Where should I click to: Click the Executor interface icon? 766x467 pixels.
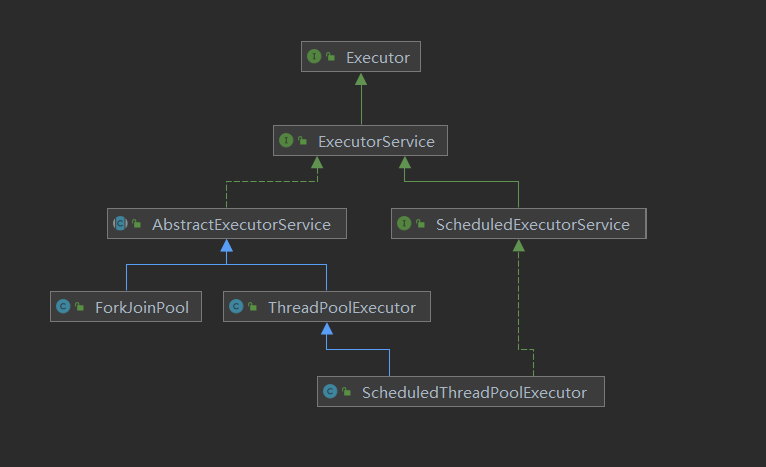[314, 57]
